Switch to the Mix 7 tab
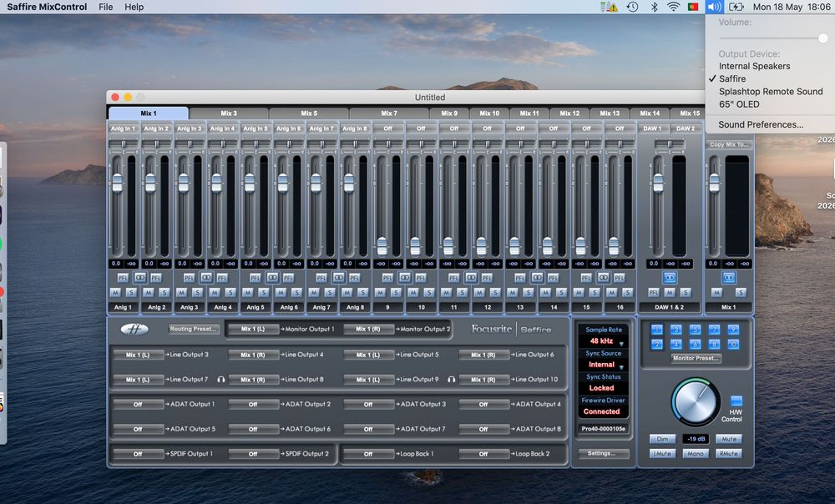 [x=389, y=113]
